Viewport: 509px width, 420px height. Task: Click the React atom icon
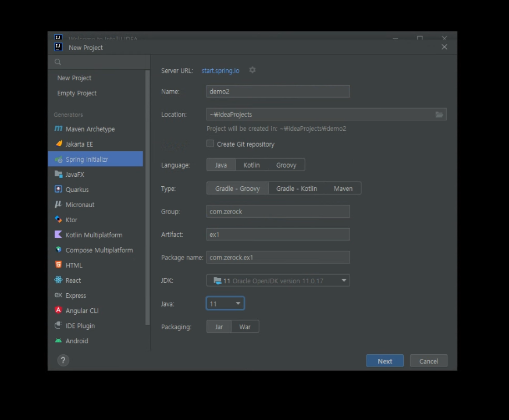[x=58, y=280]
